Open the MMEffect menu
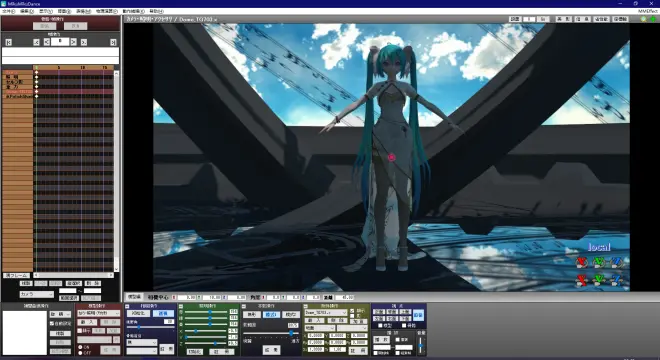Image resolution: width=660 pixels, height=360 pixels. point(648,11)
